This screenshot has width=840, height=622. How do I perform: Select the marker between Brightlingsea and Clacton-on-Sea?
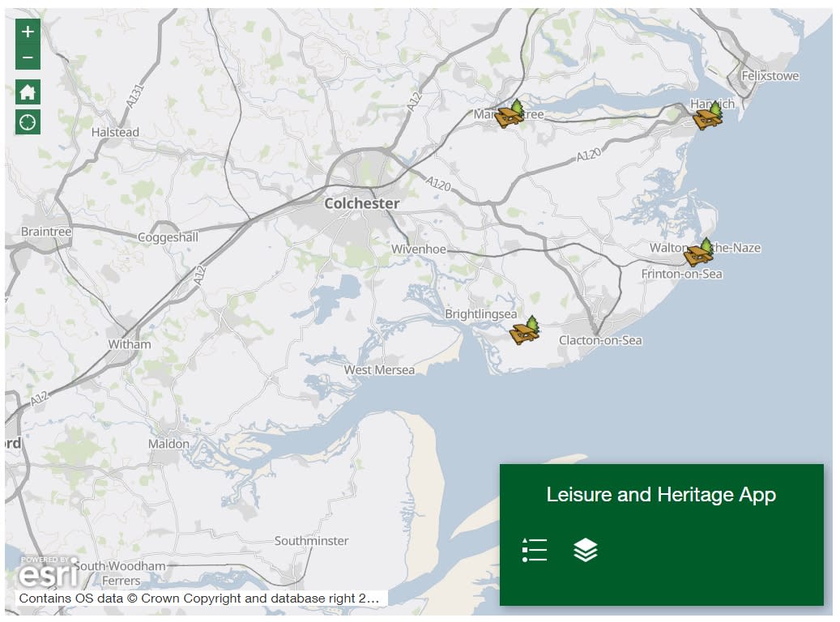tap(523, 332)
